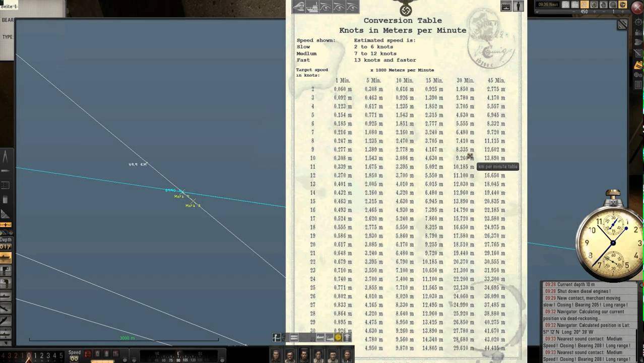Click the orange crescent icon in top bar
This screenshot has height=363, width=644.
click(623, 5)
